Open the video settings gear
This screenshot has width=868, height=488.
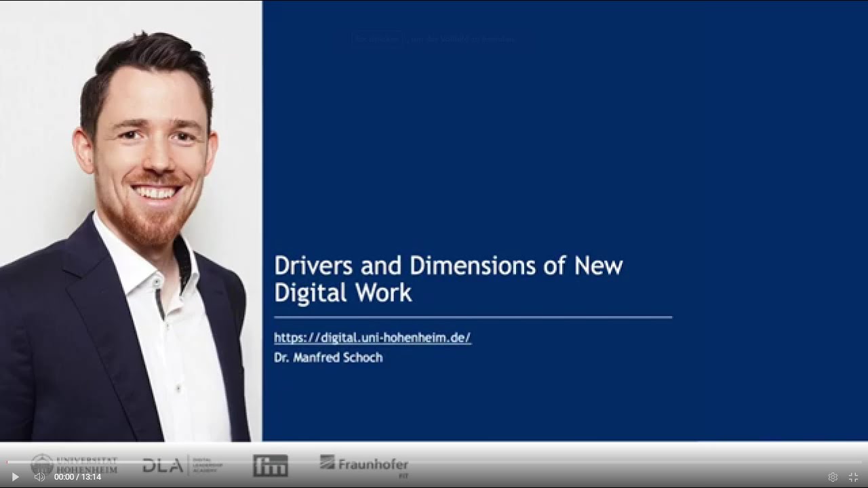pos(833,477)
